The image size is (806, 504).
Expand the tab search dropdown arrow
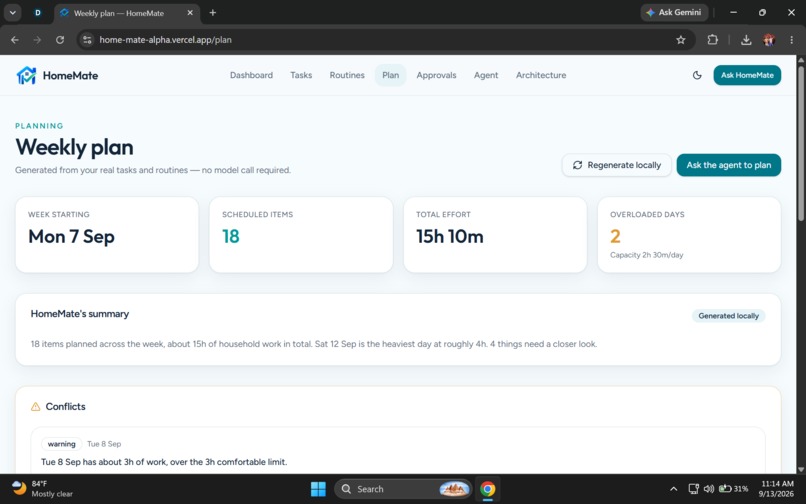(x=12, y=13)
